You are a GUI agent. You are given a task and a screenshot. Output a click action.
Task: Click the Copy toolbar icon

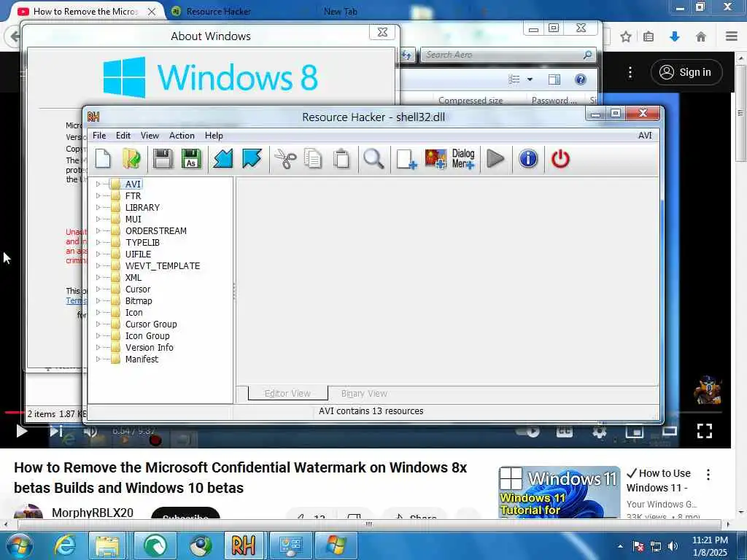pos(313,158)
